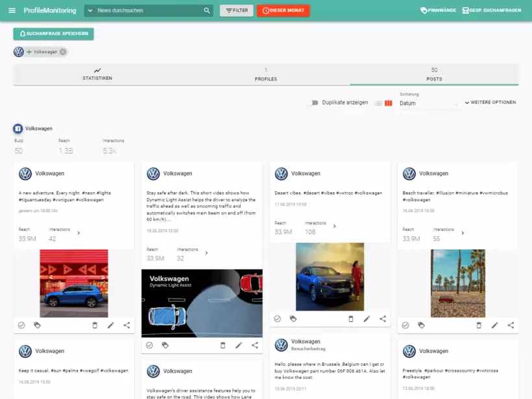Click SUCHANFRAGE SPEICHERN button

[x=54, y=34]
